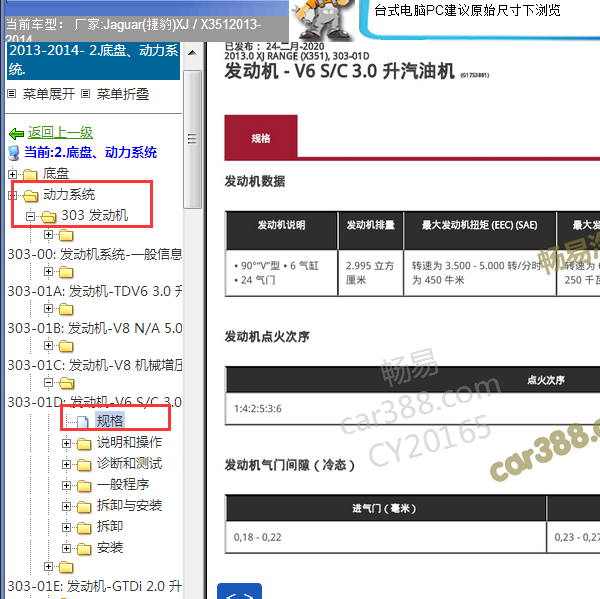Click the 发动机说明 table header
The image size is (600, 599).
[281, 230]
